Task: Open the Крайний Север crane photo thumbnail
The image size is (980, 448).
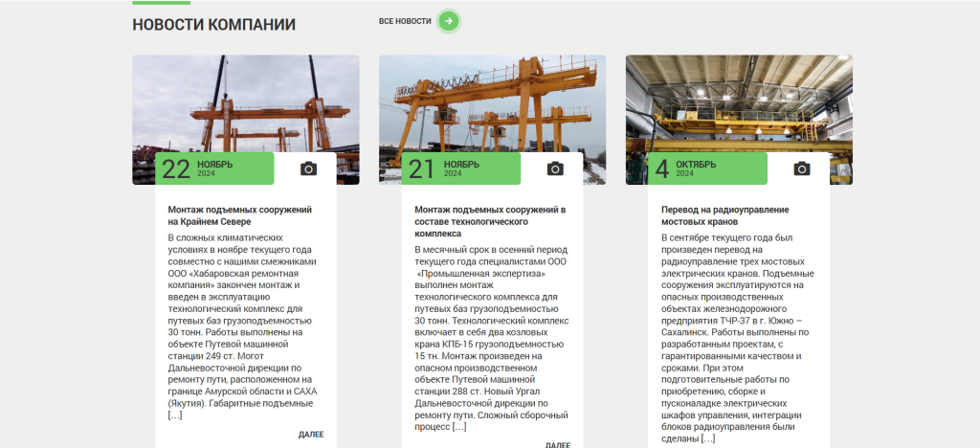Action: [x=245, y=102]
